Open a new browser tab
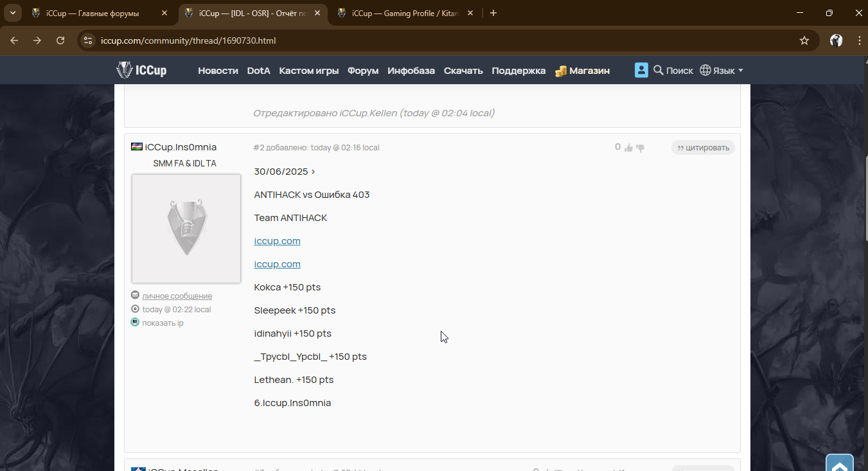Screen dimensions: 868x471 coord(493,13)
